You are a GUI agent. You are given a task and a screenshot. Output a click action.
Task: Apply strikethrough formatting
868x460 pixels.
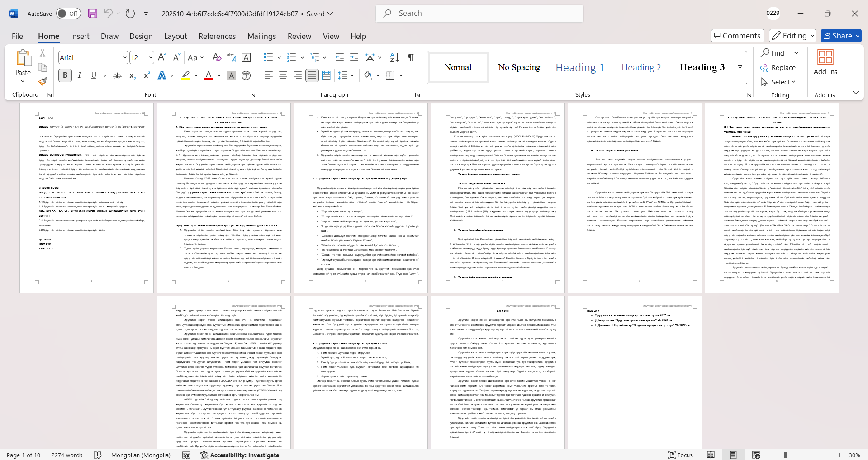(x=117, y=75)
